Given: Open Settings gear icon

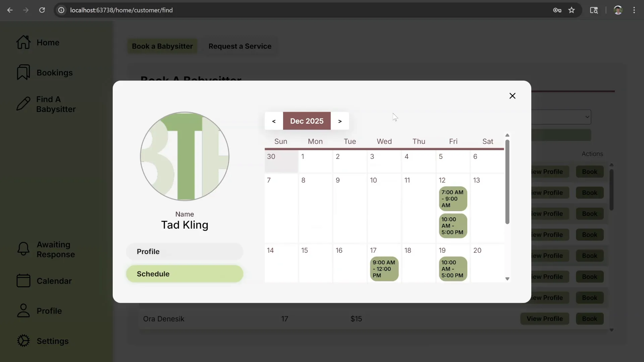Looking at the screenshot, I should click(23, 341).
